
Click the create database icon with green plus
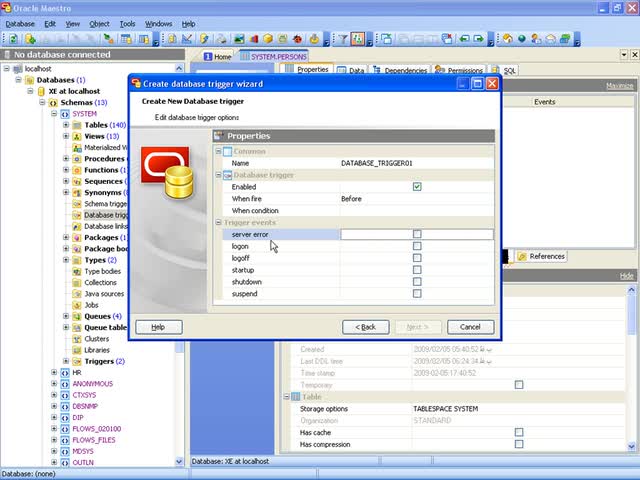[x=30, y=39]
